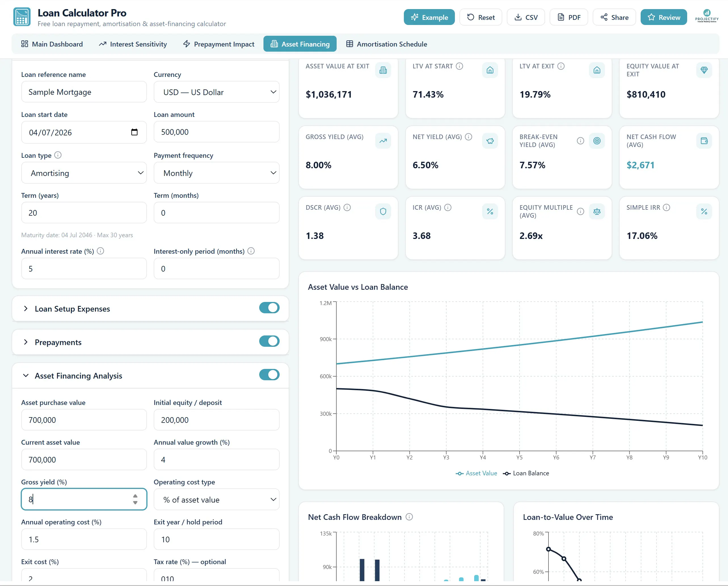Open info tooltip for Simple IRR
This screenshot has width=728, height=586.
(x=666, y=207)
